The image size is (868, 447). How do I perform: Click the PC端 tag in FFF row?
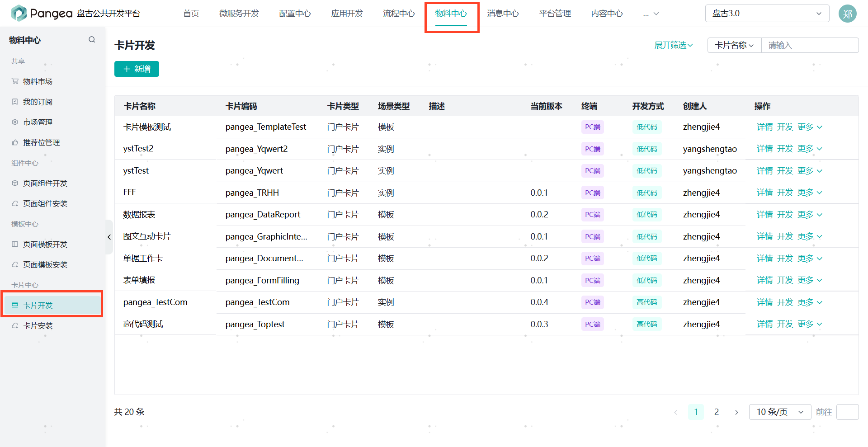click(x=593, y=193)
